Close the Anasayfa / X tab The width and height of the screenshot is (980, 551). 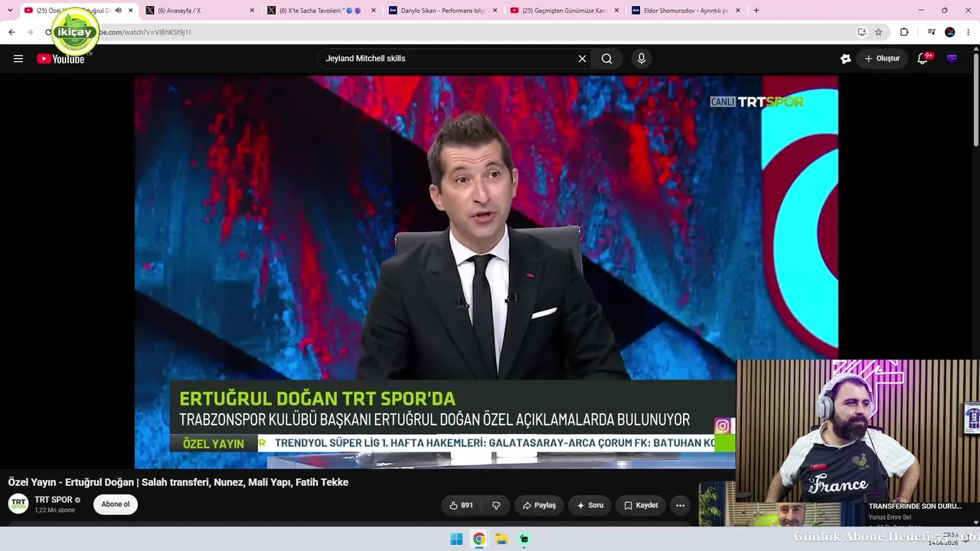tap(252, 11)
